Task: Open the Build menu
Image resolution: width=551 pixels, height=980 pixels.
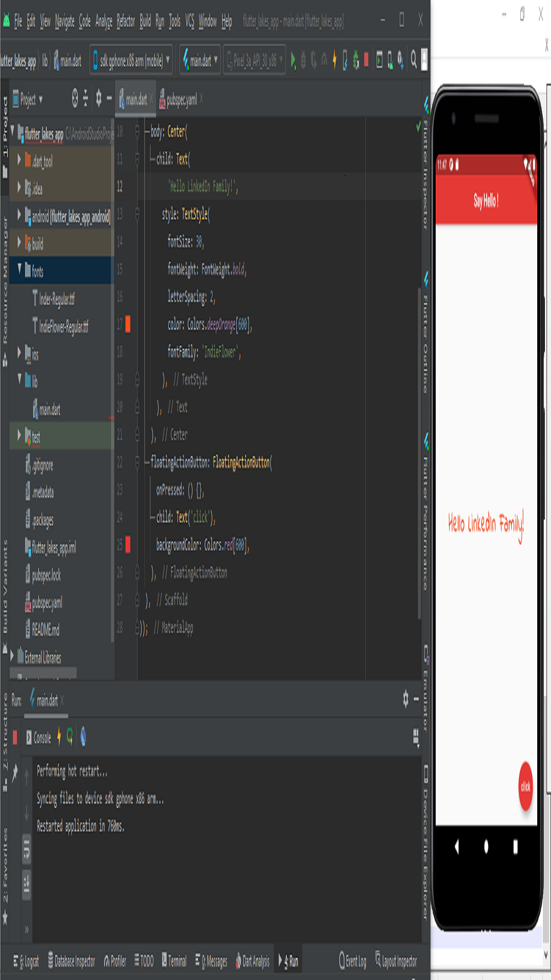Action: (145, 21)
